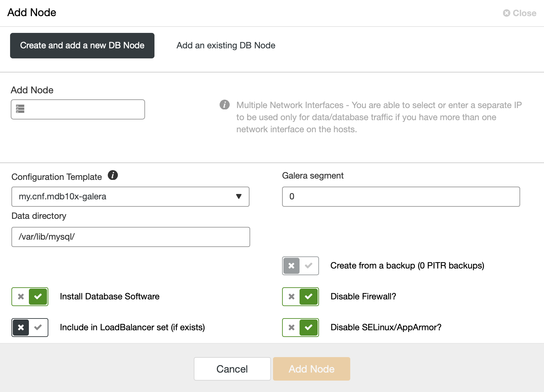Click the Disable Firewall? label
Image resolution: width=544 pixels, height=392 pixels.
pyautogui.click(x=363, y=297)
